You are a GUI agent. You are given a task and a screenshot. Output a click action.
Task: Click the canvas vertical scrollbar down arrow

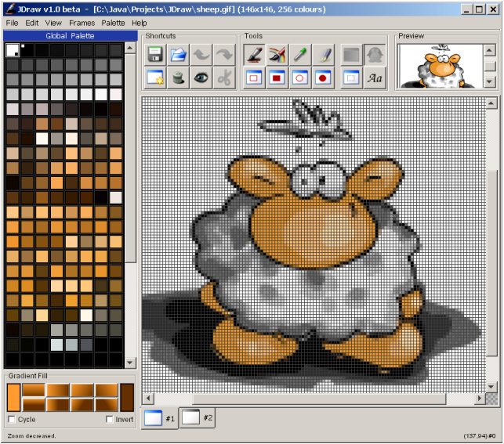coord(491,387)
